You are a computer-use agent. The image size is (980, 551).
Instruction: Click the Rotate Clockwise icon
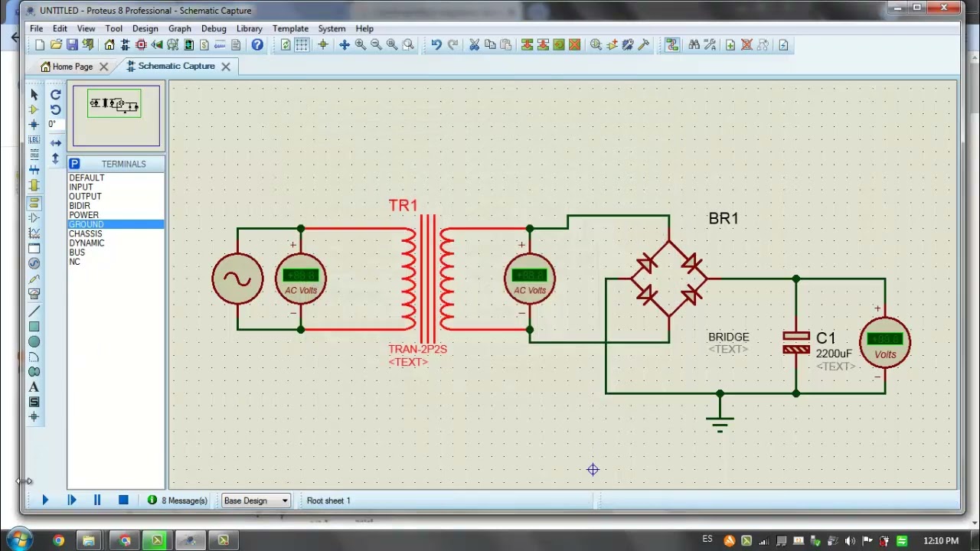(x=55, y=94)
